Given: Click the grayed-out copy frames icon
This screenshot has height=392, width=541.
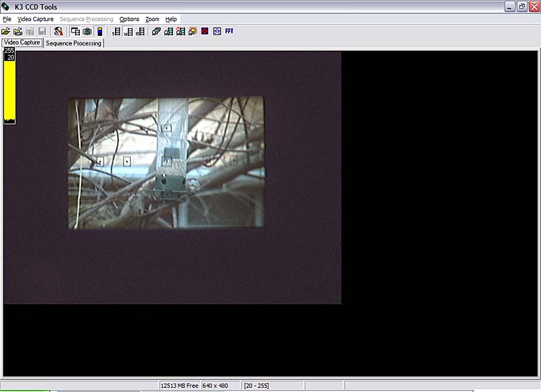Looking at the screenshot, I should click(x=30, y=32).
